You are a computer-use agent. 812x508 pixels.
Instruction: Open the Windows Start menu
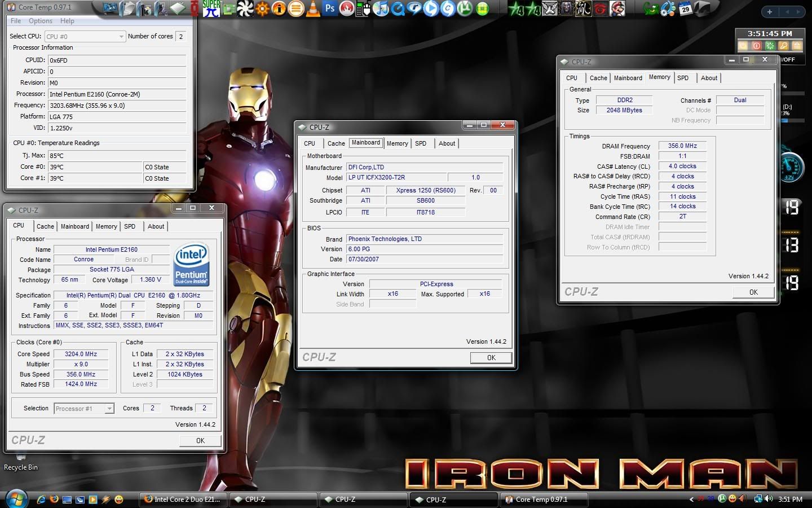[x=17, y=499]
